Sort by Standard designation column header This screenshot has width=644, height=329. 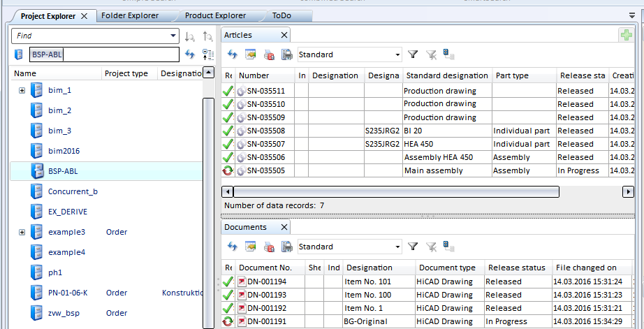pos(447,75)
